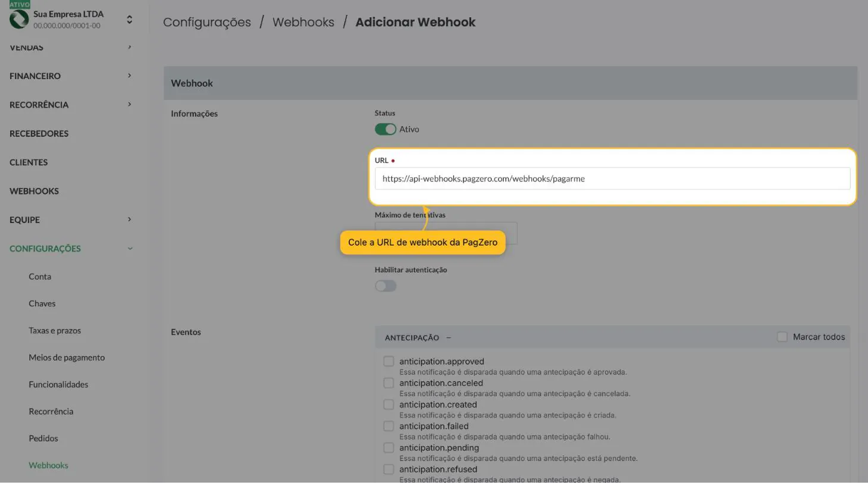The height and width of the screenshot is (483, 868).
Task: Click the Máximo de tentativas field
Action: pos(446,233)
